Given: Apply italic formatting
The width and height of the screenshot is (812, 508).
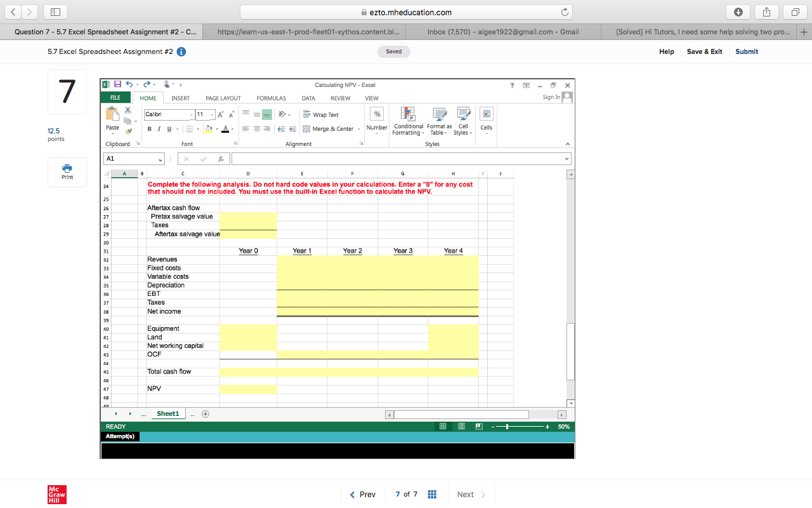Looking at the screenshot, I should (159, 128).
